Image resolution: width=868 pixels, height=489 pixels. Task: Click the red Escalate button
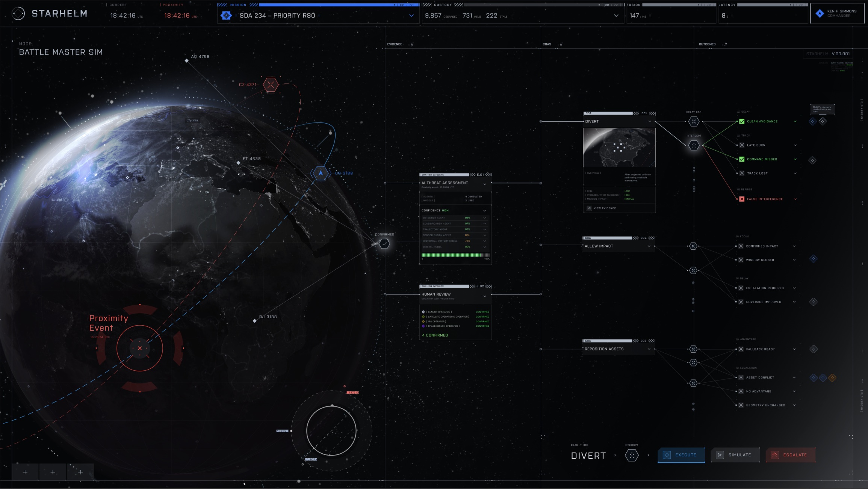[x=790, y=455]
